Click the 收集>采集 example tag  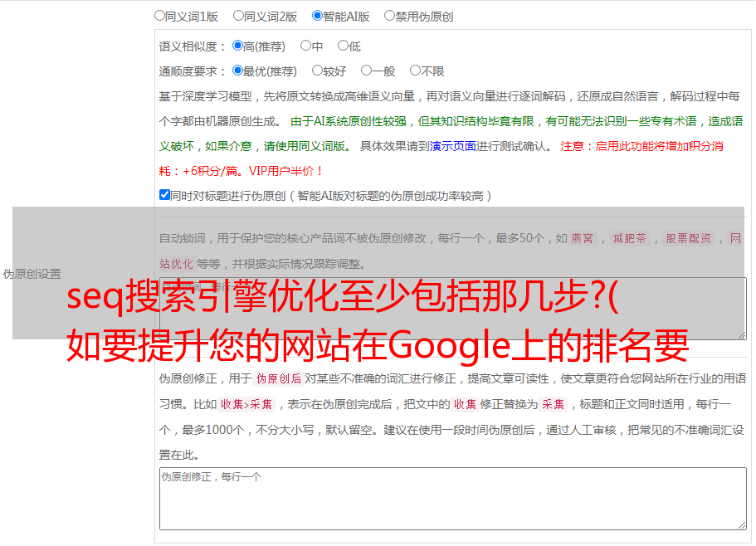(x=246, y=404)
